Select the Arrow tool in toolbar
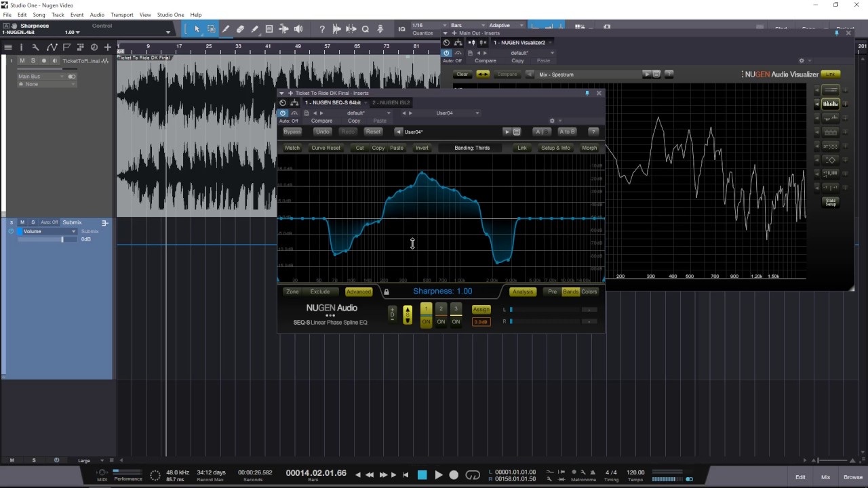The height and width of the screenshot is (488, 868). [197, 29]
